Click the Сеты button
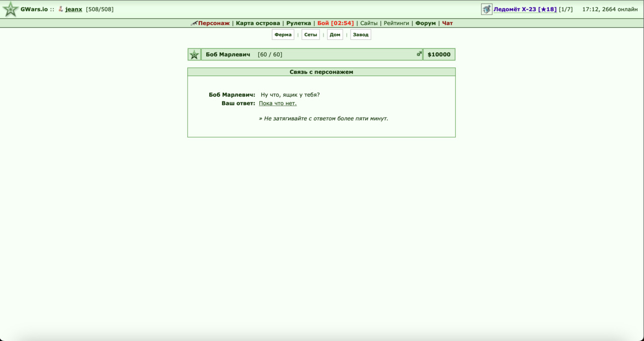 point(311,35)
